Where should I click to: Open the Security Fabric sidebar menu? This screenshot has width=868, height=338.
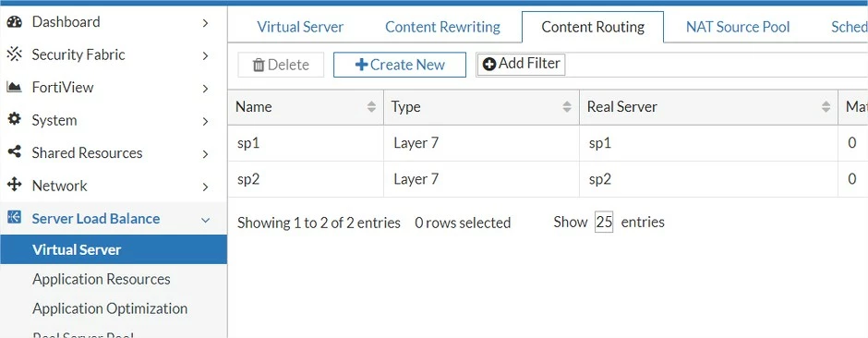pyautogui.click(x=114, y=54)
